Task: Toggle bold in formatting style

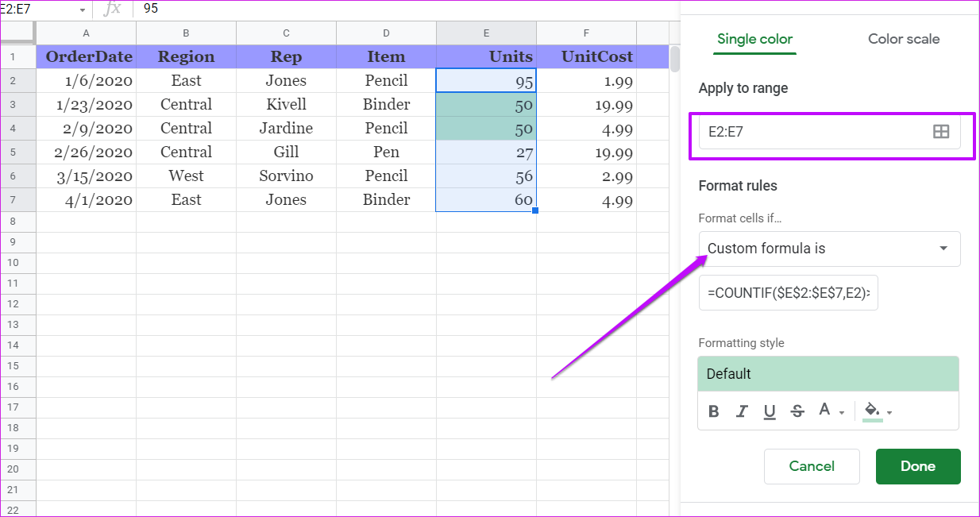Action: (713, 411)
